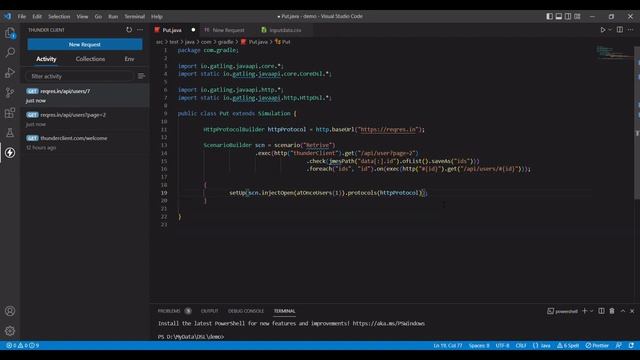Click the New Request button

click(85, 44)
